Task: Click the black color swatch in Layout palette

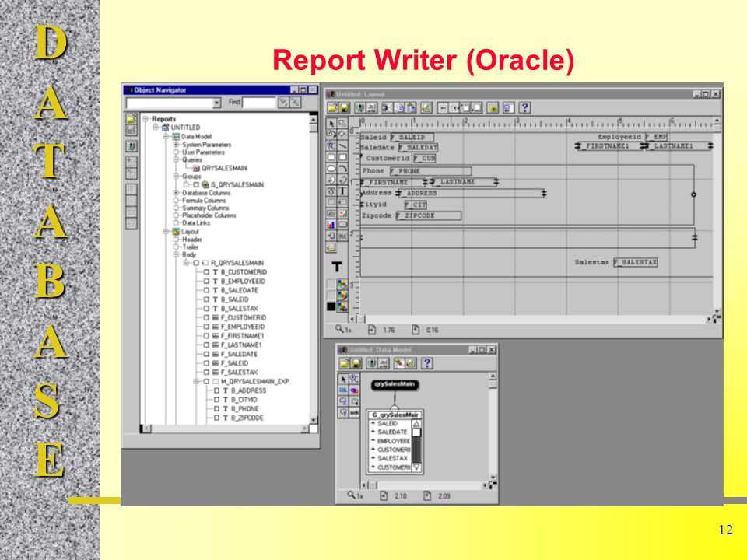Action: (x=331, y=306)
